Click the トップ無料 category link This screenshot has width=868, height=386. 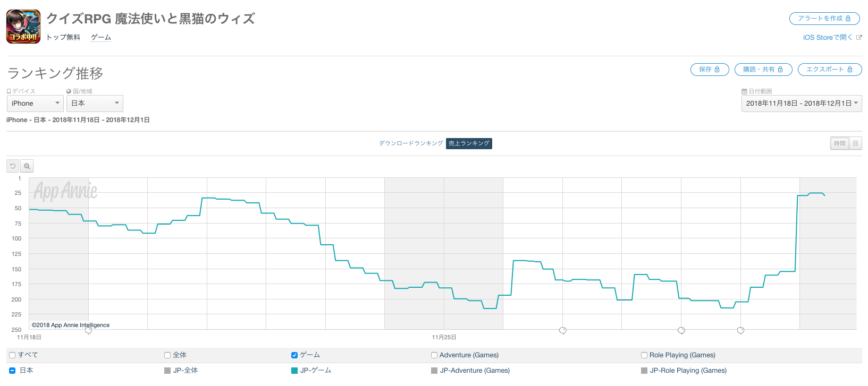(x=63, y=37)
